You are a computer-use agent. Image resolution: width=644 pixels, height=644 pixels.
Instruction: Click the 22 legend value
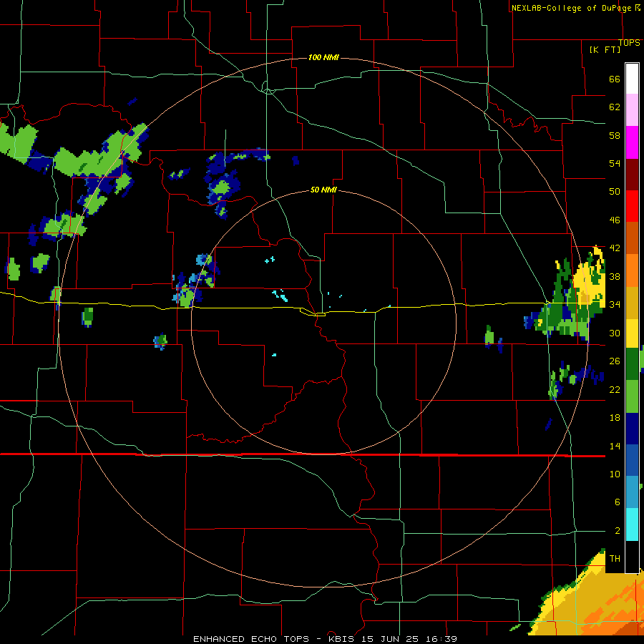click(x=615, y=390)
